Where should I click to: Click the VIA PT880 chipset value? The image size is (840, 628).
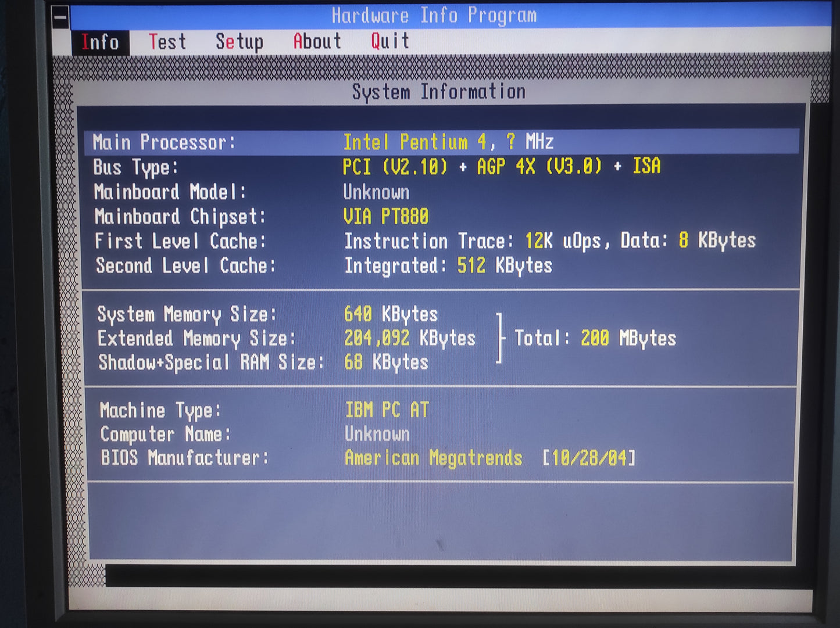pyautogui.click(x=385, y=217)
